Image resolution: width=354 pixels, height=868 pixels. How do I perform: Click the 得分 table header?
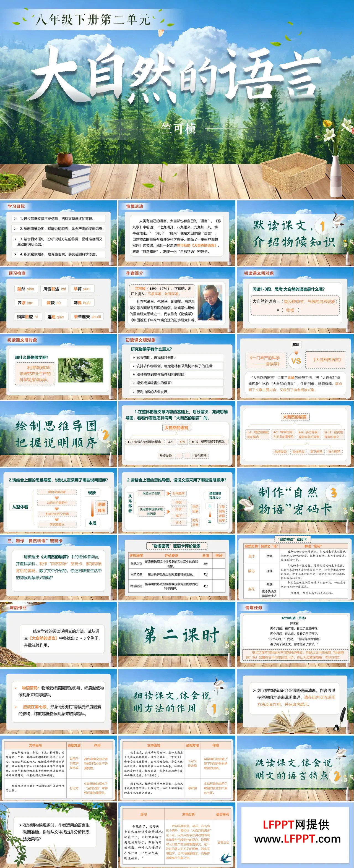point(219,555)
